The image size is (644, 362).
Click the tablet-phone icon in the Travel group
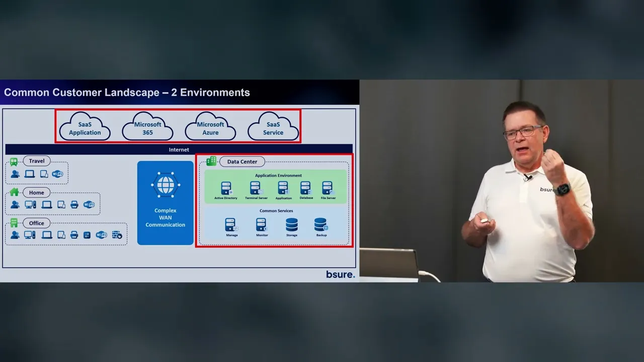[44, 174]
